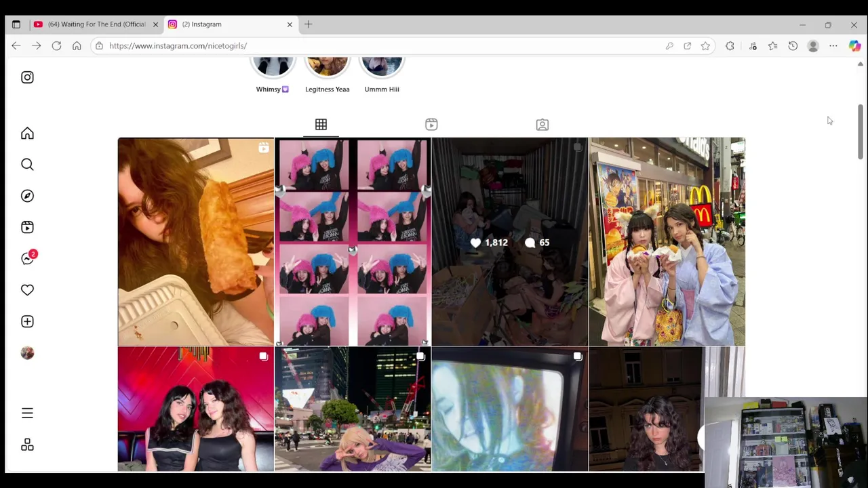The width and height of the screenshot is (868, 488).
Task: Open the photo booth post with pink and blue wigs
Action: pyautogui.click(x=353, y=242)
